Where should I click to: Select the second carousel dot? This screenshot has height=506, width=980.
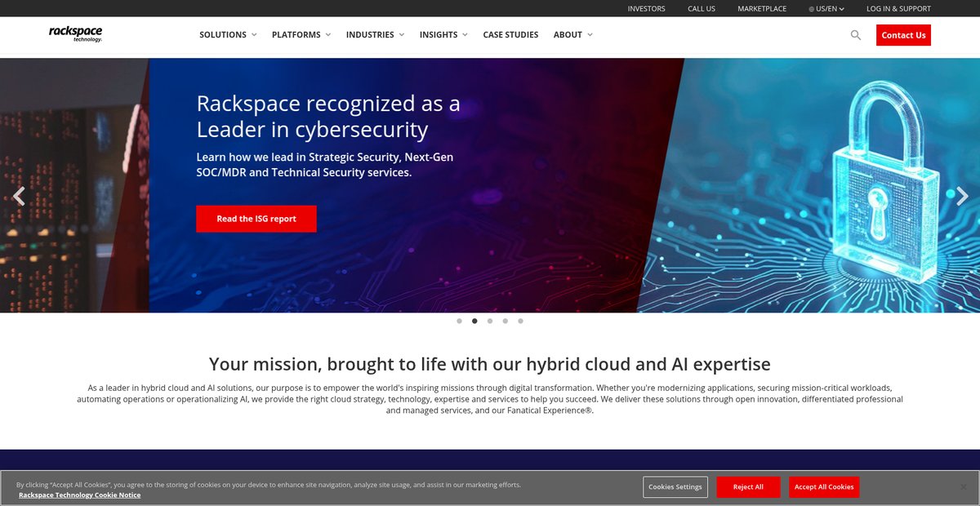tap(474, 321)
